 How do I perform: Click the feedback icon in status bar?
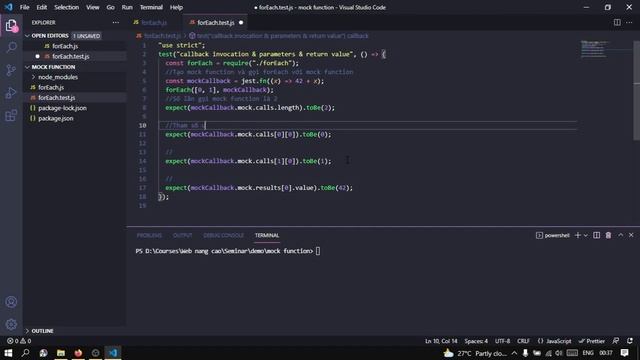(x=616, y=341)
